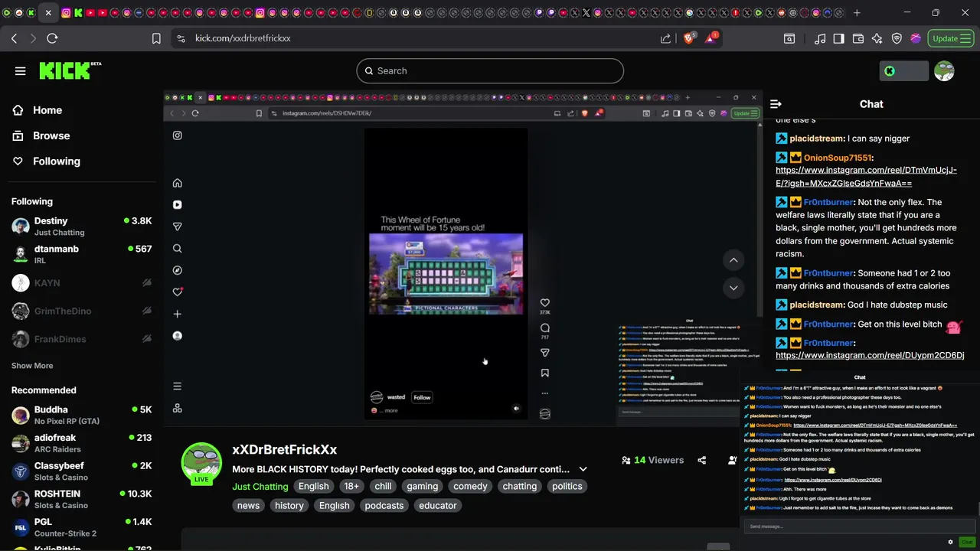
Task: Click the xXDrBretFrickXx channel name
Action: pyautogui.click(x=285, y=450)
